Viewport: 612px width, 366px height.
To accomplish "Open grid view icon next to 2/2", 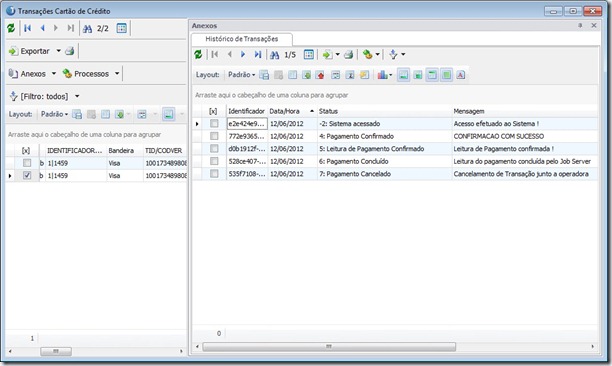I will tap(122, 28).
